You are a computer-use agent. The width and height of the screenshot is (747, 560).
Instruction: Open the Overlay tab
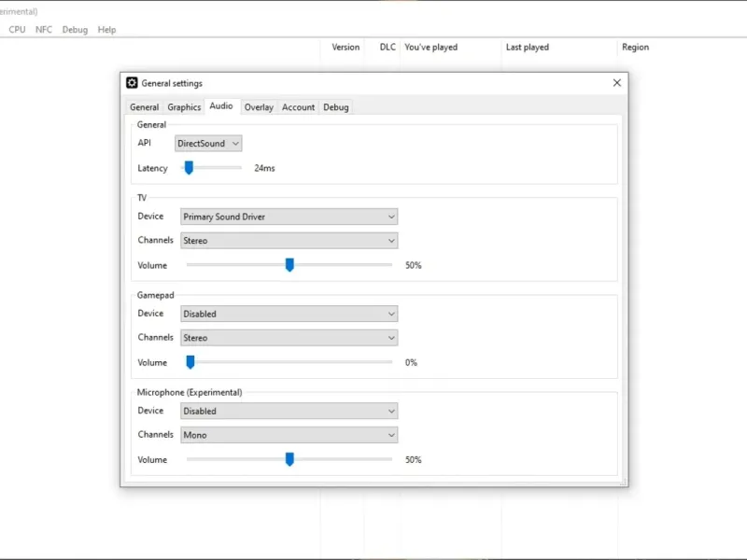click(259, 107)
